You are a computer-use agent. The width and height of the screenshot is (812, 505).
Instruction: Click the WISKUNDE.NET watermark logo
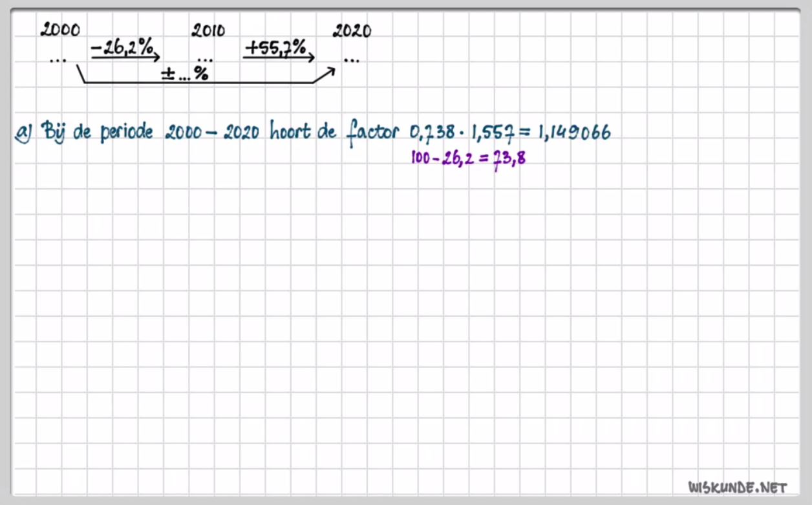pos(737,487)
